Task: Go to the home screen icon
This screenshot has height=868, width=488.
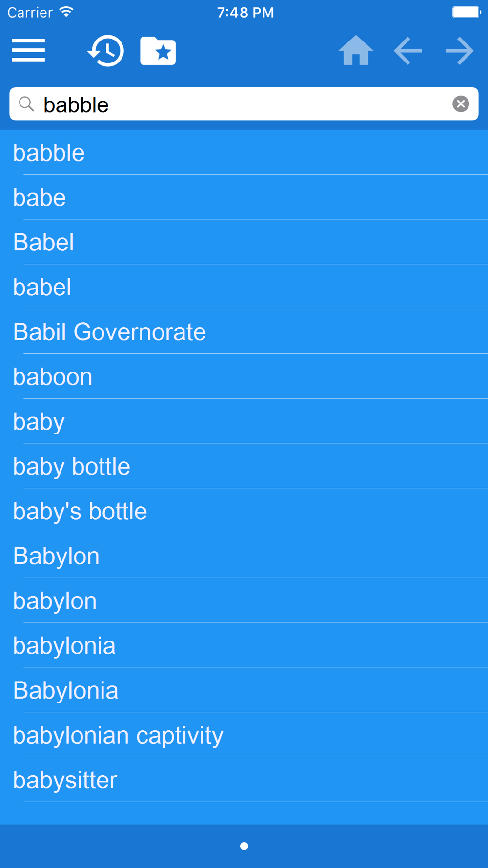Action: click(356, 50)
